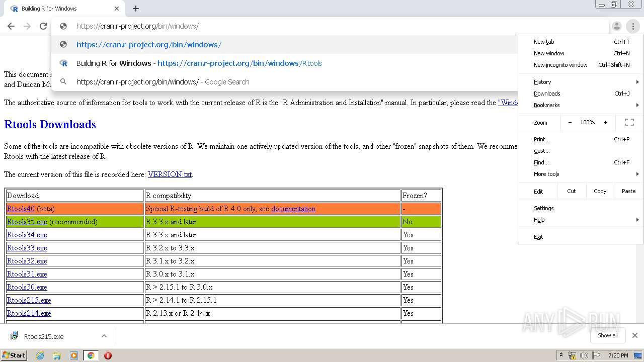Decrease zoom with the minus button
Image resolution: width=644 pixels, height=362 pixels.
point(570,122)
